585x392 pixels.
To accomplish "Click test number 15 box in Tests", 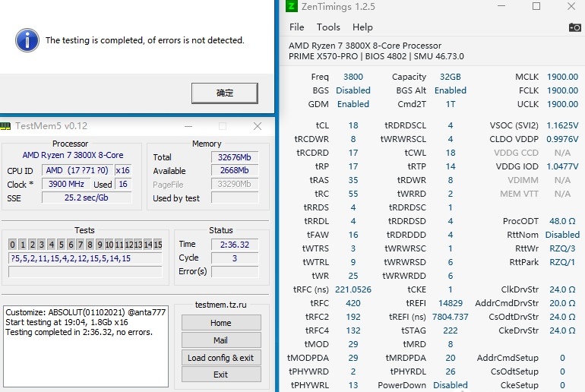I will (158, 245).
